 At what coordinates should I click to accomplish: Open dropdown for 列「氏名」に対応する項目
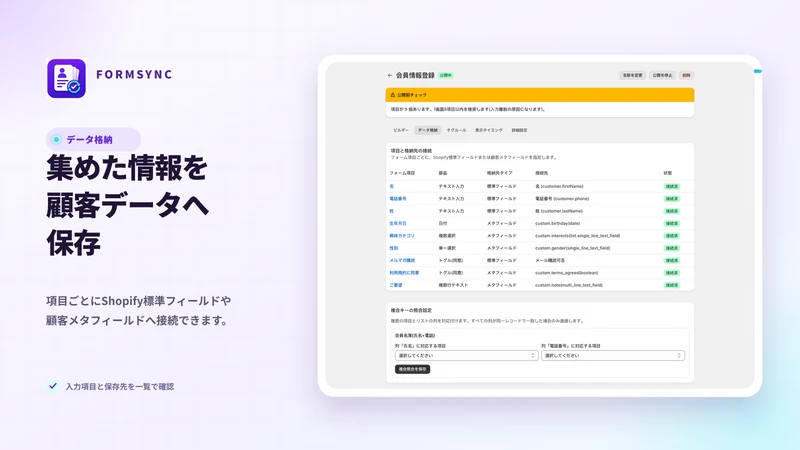coord(466,356)
